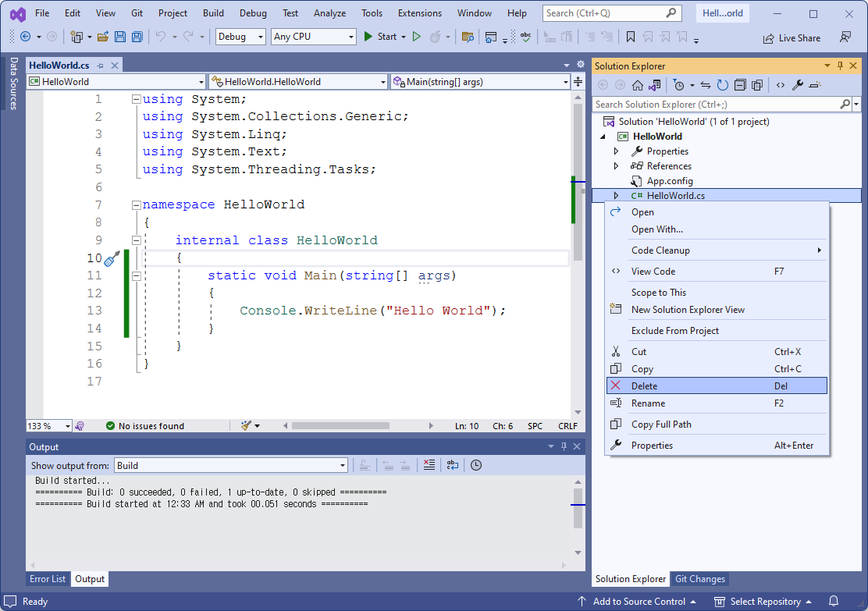Click the Start debugging button
868x611 pixels.
pos(380,37)
